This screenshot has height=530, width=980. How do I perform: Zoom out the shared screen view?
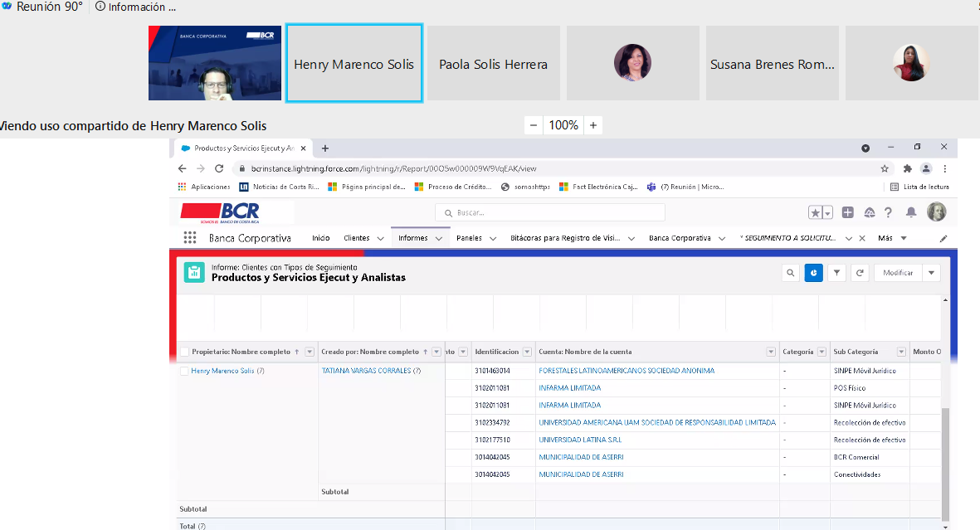pyautogui.click(x=533, y=125)
